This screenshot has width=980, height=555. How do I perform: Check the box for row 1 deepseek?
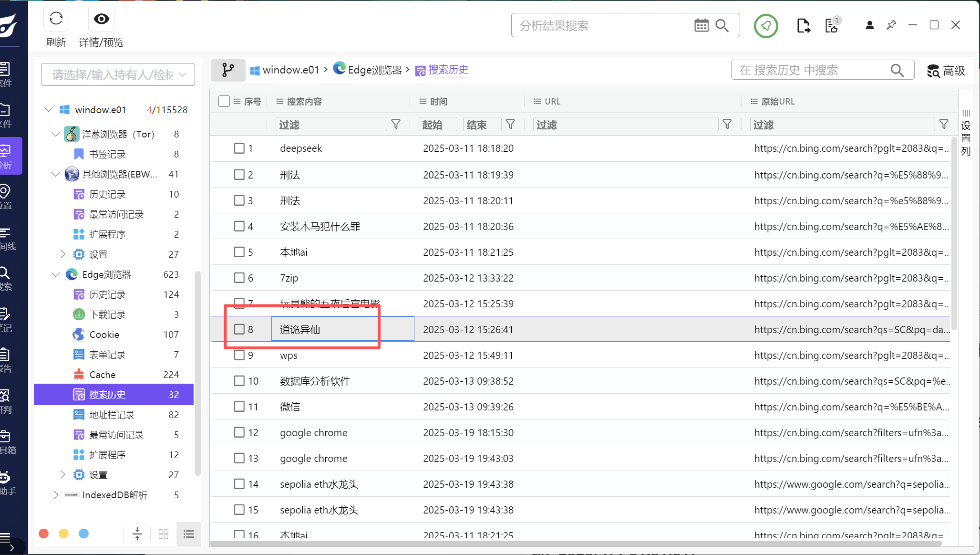[239, 148]
